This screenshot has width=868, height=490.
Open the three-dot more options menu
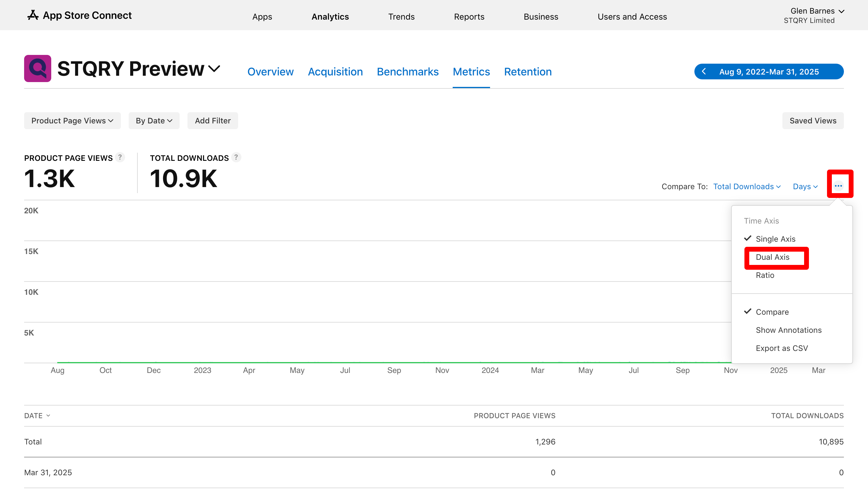point(838,186)
